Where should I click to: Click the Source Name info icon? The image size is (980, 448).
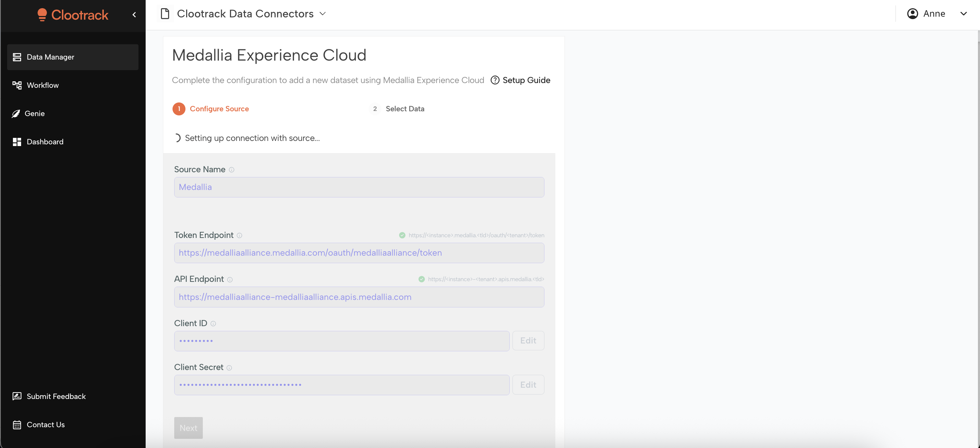231,170
